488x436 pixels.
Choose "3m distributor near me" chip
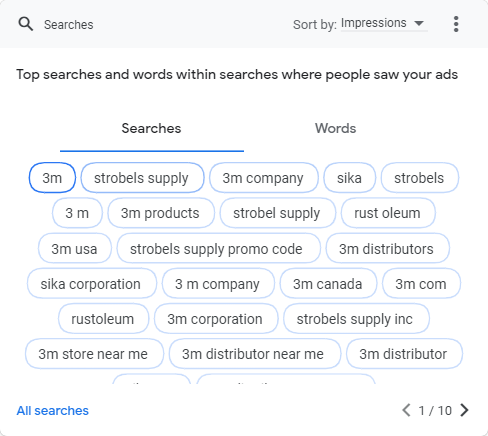point(255,354)
